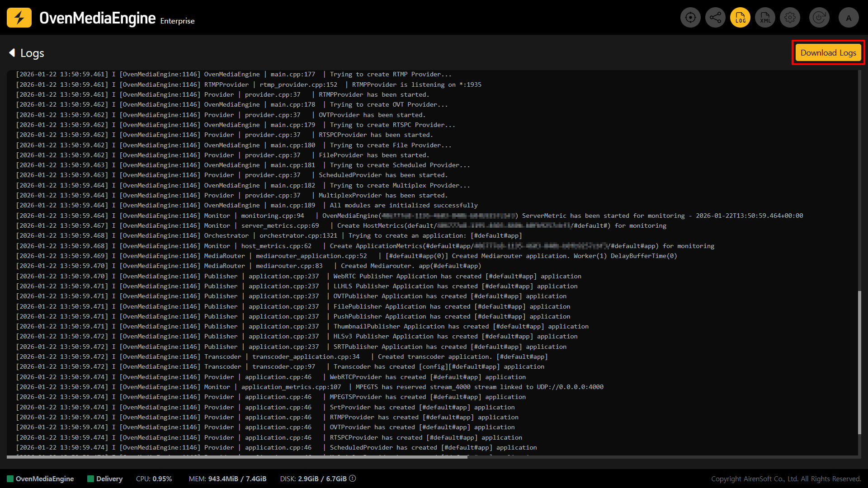Click the share/cluster nodes icon
The width and height of the screenshot is (868, 488).
coord(715,18)
